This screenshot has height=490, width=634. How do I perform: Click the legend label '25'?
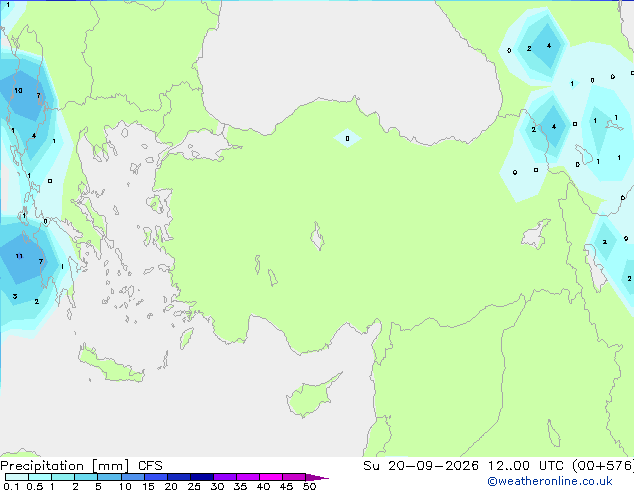coord(194,486)
